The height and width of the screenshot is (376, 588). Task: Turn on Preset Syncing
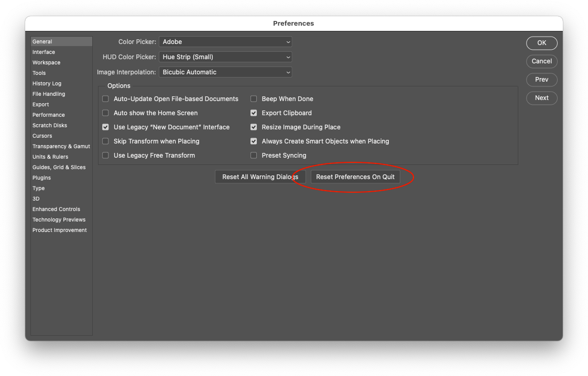(253, 155)
